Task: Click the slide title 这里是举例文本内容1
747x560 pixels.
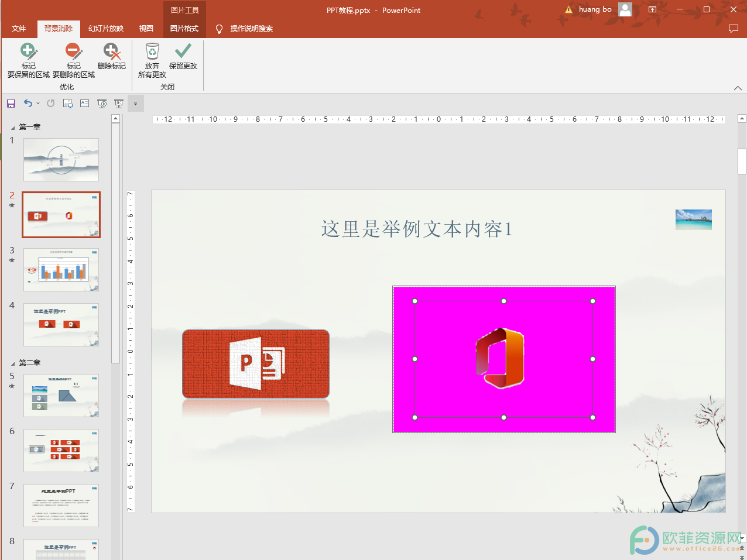Action: pyautogui.click(x=417, y=229)
